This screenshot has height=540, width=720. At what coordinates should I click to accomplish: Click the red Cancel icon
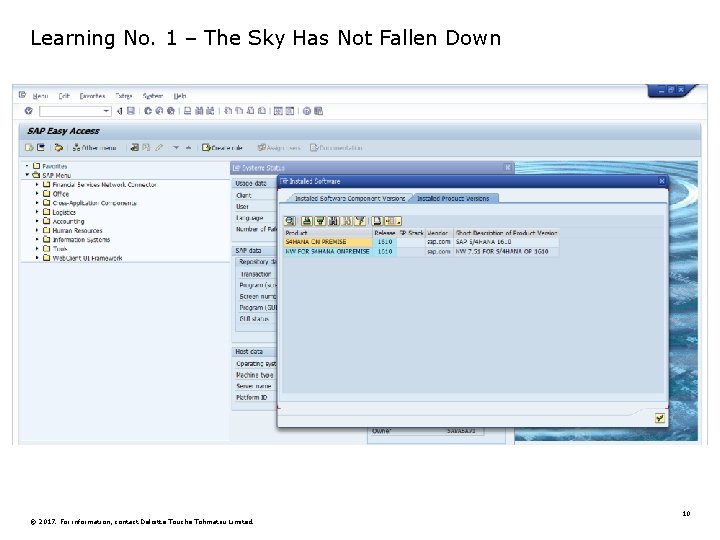171,111
